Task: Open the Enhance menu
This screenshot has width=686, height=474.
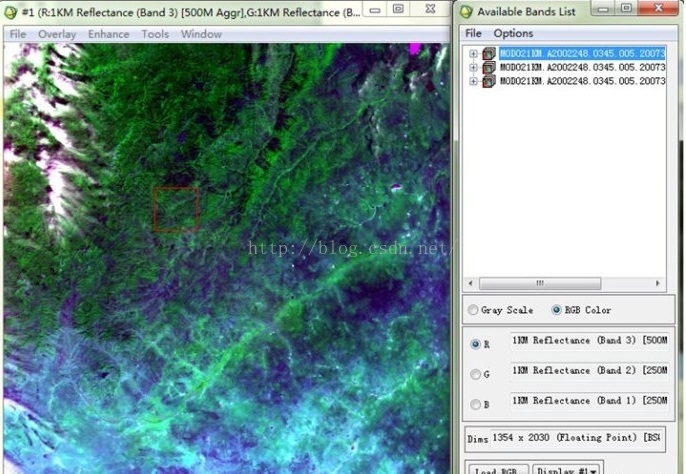Action: 108,34
